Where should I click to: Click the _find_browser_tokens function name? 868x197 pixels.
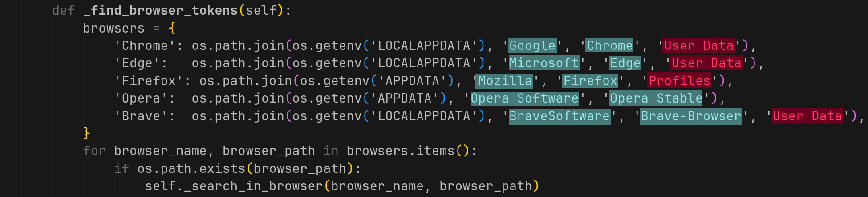pos(160,10)
